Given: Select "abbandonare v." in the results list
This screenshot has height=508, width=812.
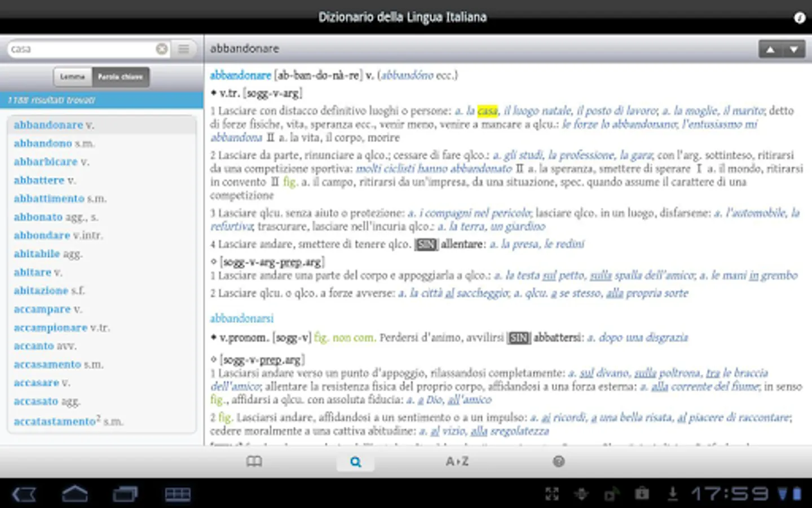Looking at the screenshot, I should 101,125.
